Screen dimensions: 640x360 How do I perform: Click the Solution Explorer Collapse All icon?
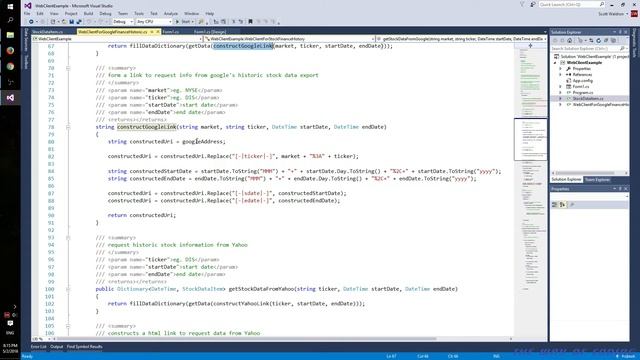tap(606, 40)
